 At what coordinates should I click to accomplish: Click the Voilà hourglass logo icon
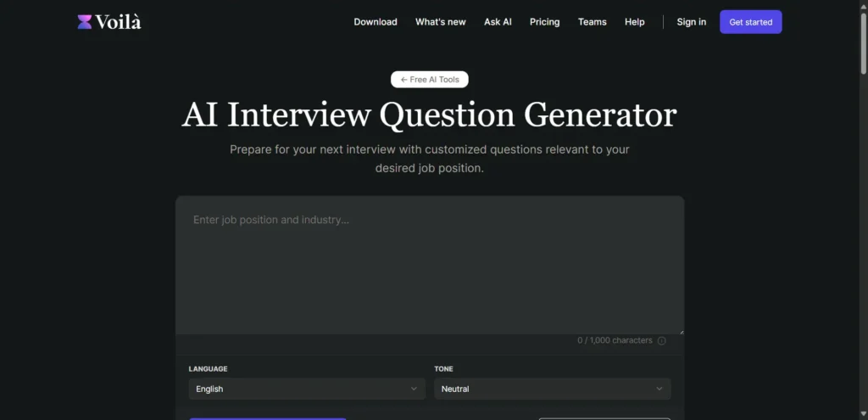pos(85,22)
